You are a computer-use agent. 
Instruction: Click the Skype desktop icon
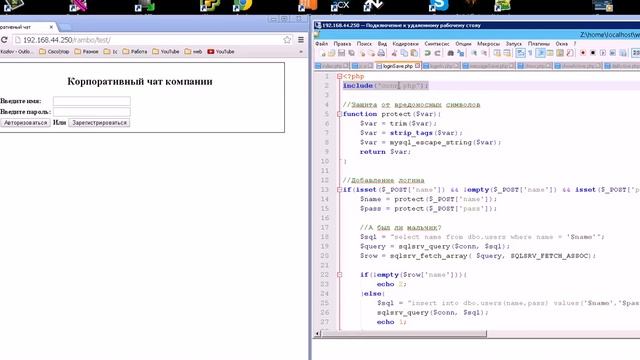439,5
